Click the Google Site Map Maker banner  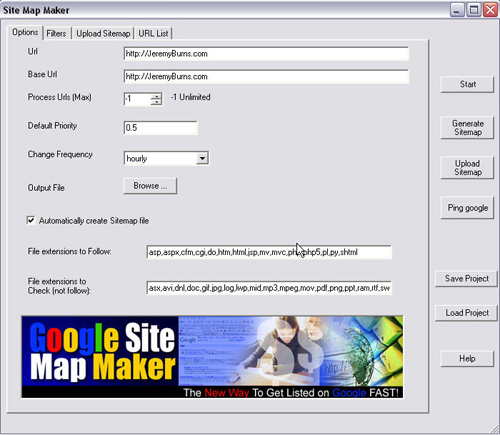[212, 357]
